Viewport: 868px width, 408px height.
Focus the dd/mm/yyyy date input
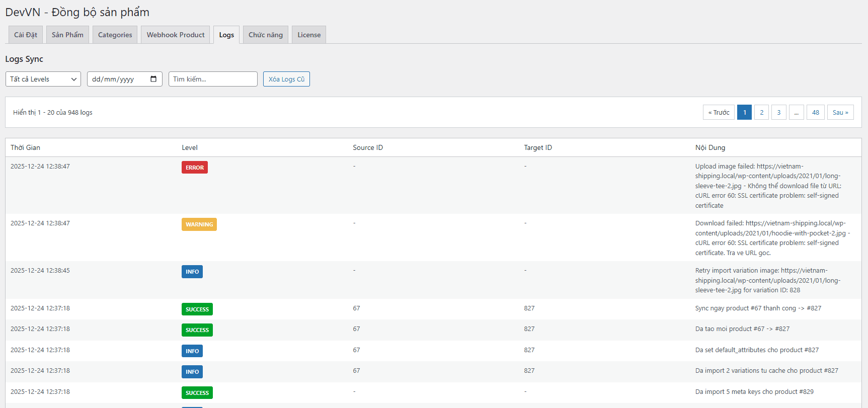[x=118, y=79]
